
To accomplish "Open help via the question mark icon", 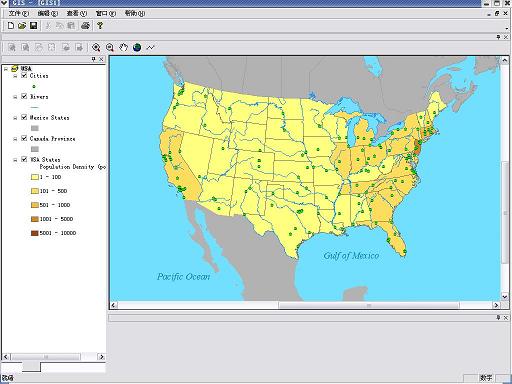I will pos(100,26).
